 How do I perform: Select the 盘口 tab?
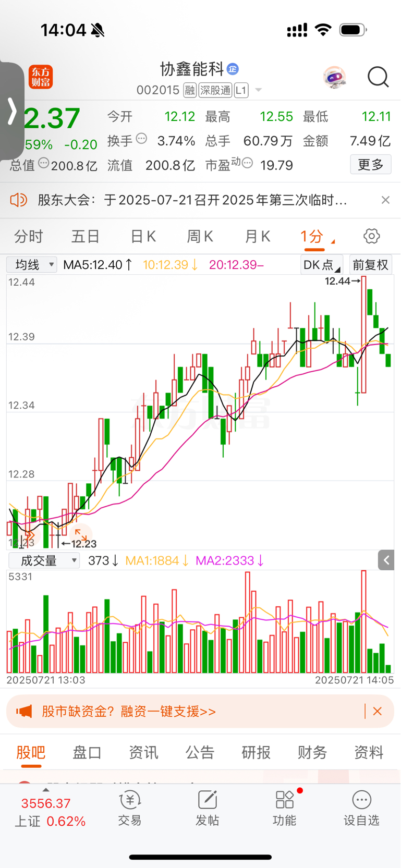pos(87,752)
